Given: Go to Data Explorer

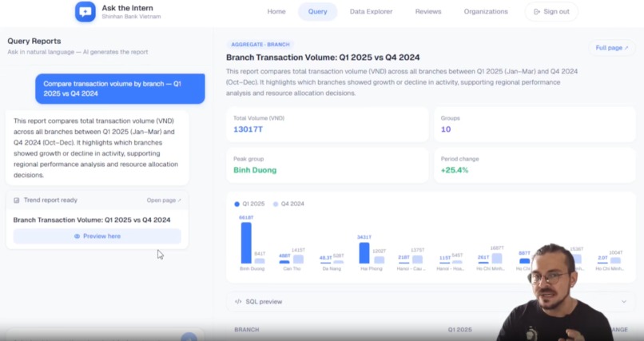Looking at the screenshot, I should coord(371,11).
